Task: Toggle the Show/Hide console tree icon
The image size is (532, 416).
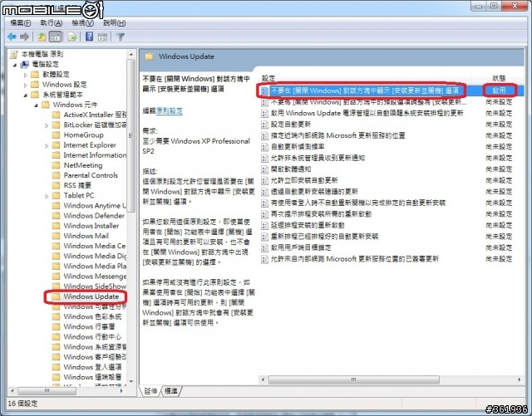Action: [55, 37]
